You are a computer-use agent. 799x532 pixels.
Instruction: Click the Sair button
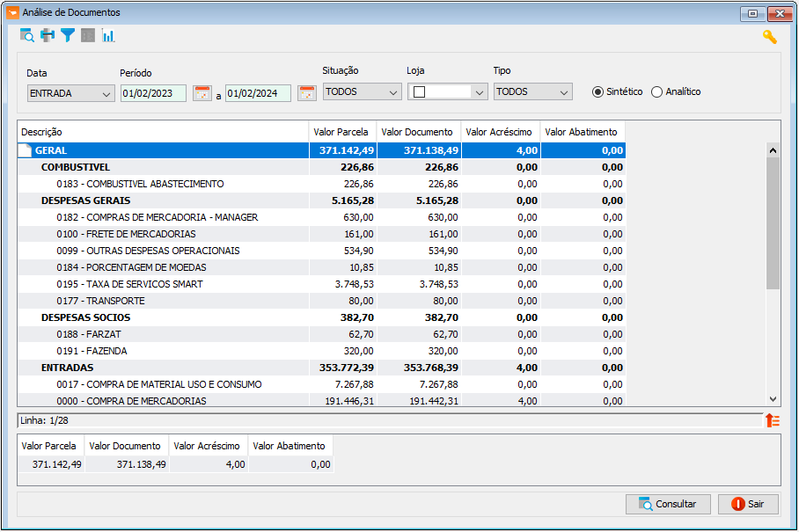click(748, 504)
